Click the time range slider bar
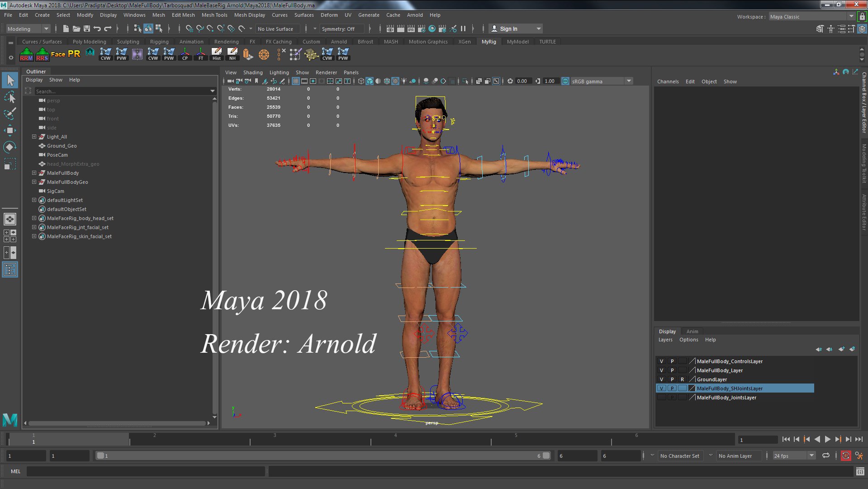Viewport: 868px width, 489px height. pyautogui.click(x=323, y=455)
